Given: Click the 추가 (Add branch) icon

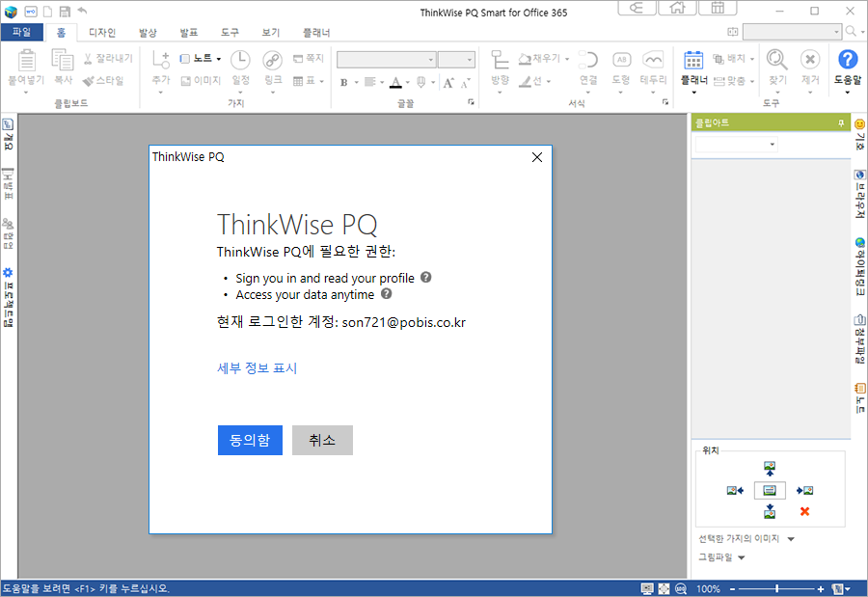Looking at the screenshot, I should coord(161,60).
